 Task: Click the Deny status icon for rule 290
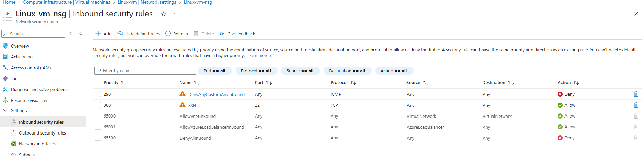[x=560, y=94]
